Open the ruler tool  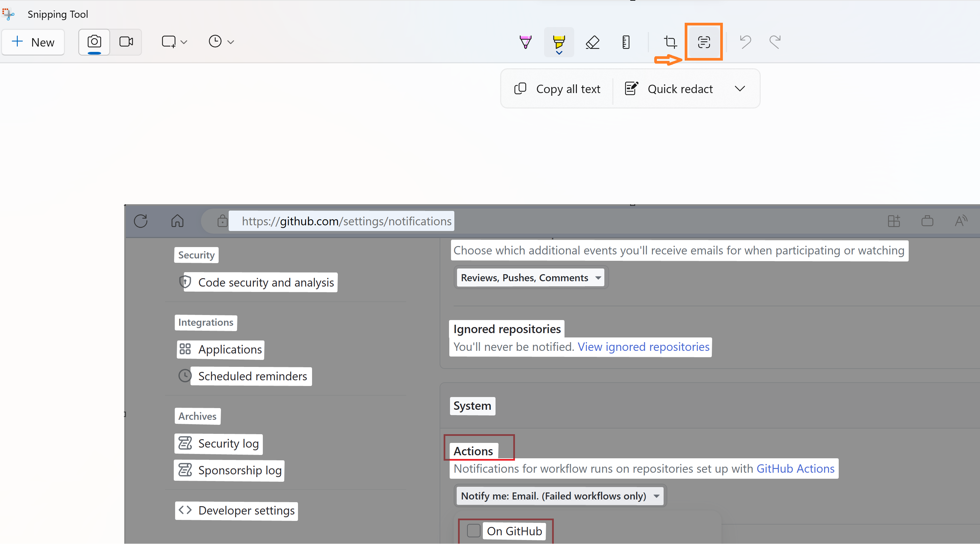pos(626,42)
